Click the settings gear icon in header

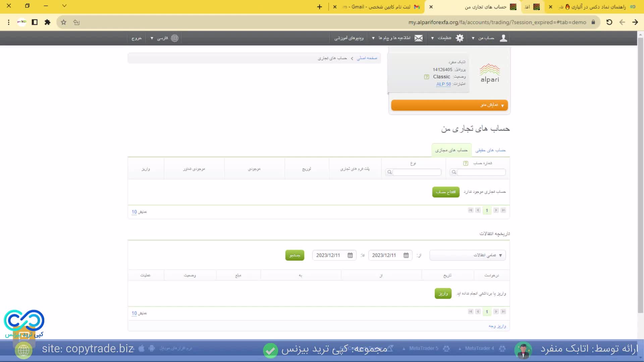[x=460, y=38]
